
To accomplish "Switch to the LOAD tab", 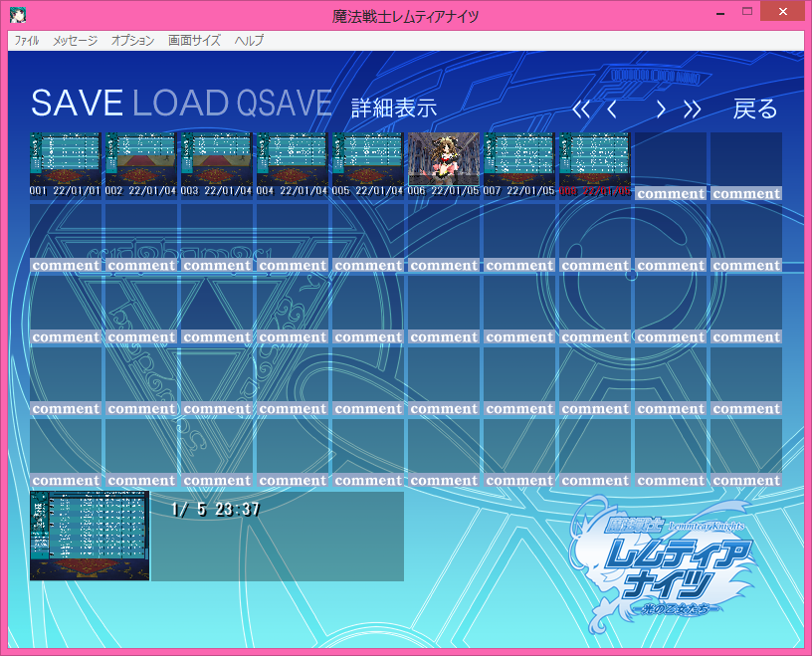I will 181,104.
